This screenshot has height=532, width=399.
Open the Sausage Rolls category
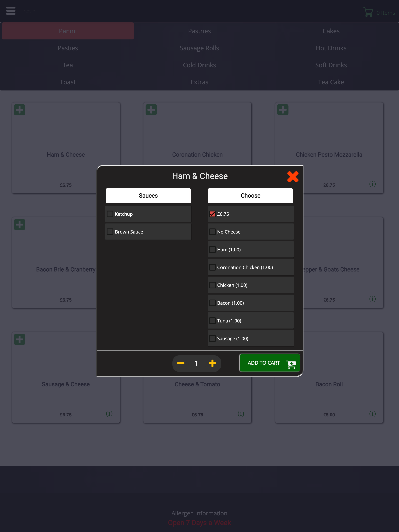199,48
